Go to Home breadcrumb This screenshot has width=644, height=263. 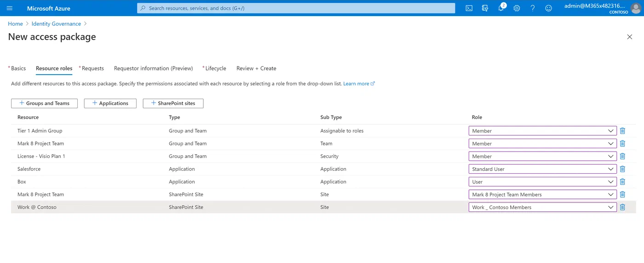(15, 24)
